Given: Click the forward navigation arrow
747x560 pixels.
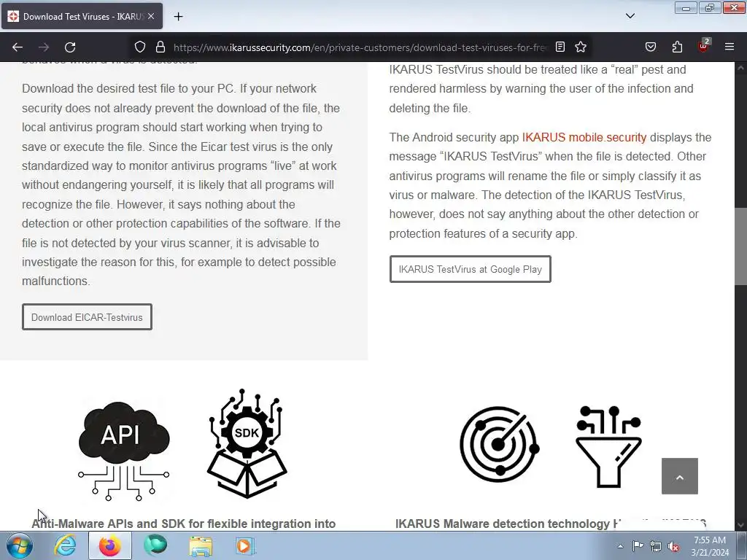Looking at the screenshot, I should pos(44,47).
